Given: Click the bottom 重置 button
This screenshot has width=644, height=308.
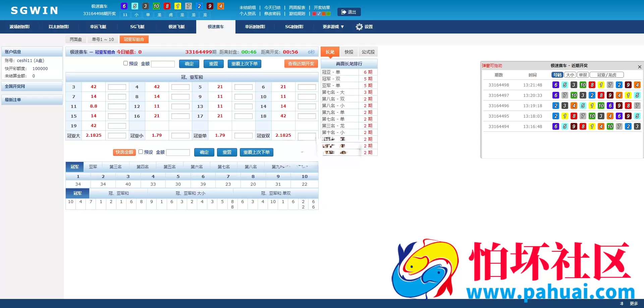Looking at the screenshot, I should pyautogui.click(x=227, y=152).
